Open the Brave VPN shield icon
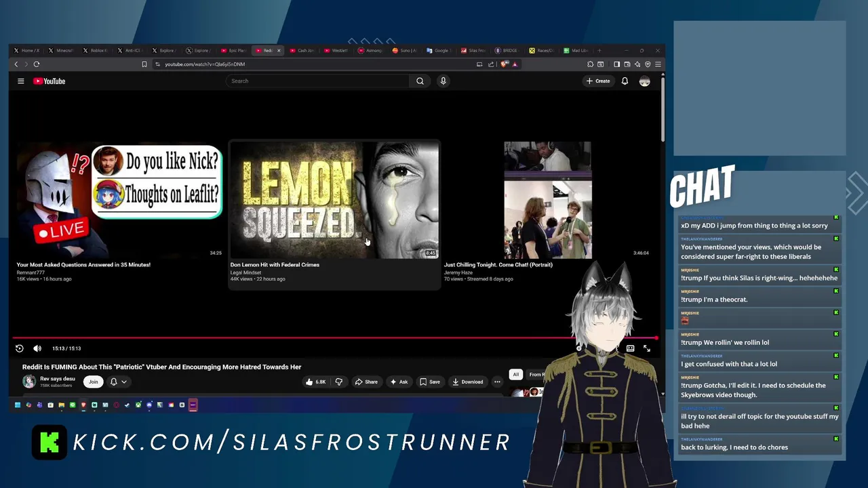The image size is (868, 488). click(x=648, y=64)
